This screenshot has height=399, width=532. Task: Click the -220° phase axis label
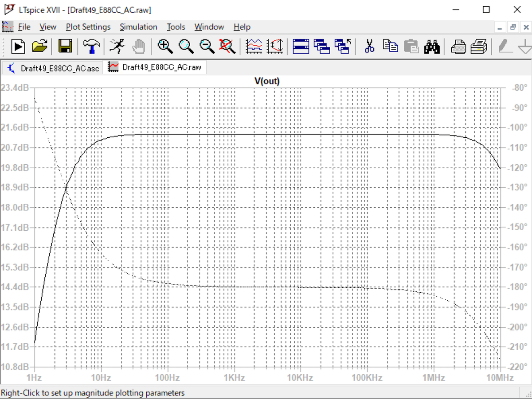pyautogui.click(x=516, y=367)
